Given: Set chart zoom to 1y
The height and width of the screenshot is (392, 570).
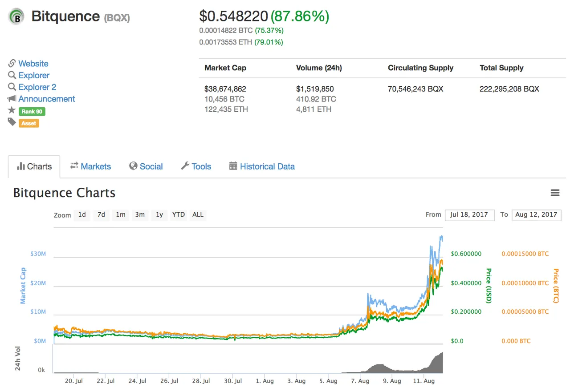Looking at the screenshot, I should point(159,214).
